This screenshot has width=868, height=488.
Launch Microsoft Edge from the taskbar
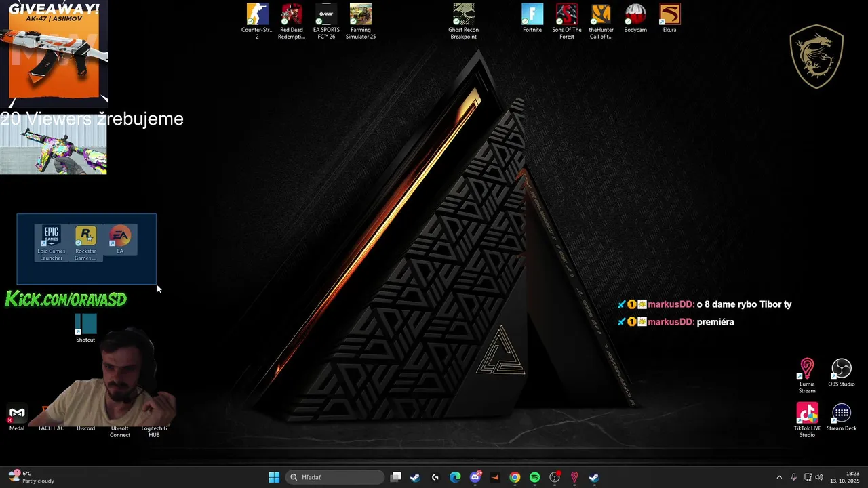455,477
